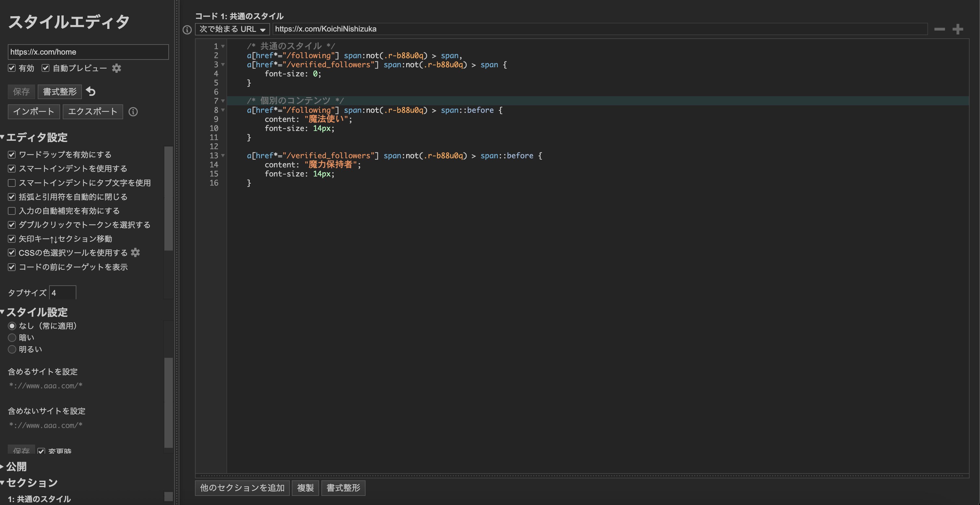980x505 pixels.
Task: Fold code block at line 3
Action: pos(223,65)
